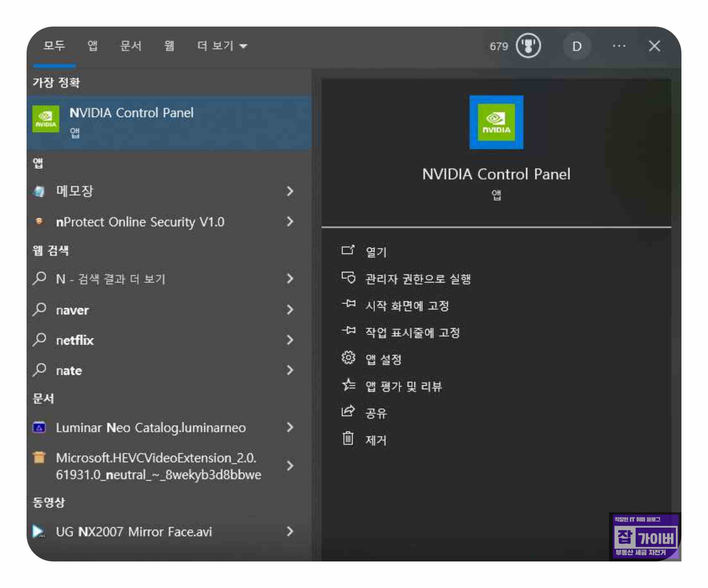The image size is (708, 588).
Task: Open the D user account avatar
Action: (576, 46)
